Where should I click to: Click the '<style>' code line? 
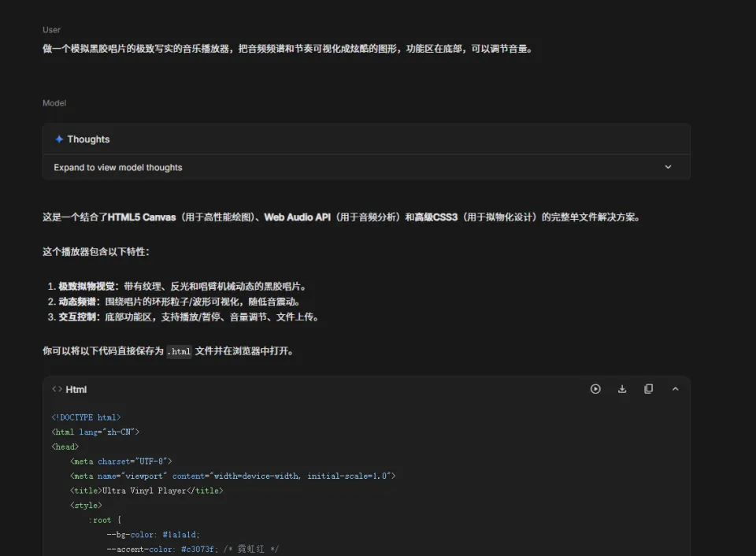[x=86, y=506]
